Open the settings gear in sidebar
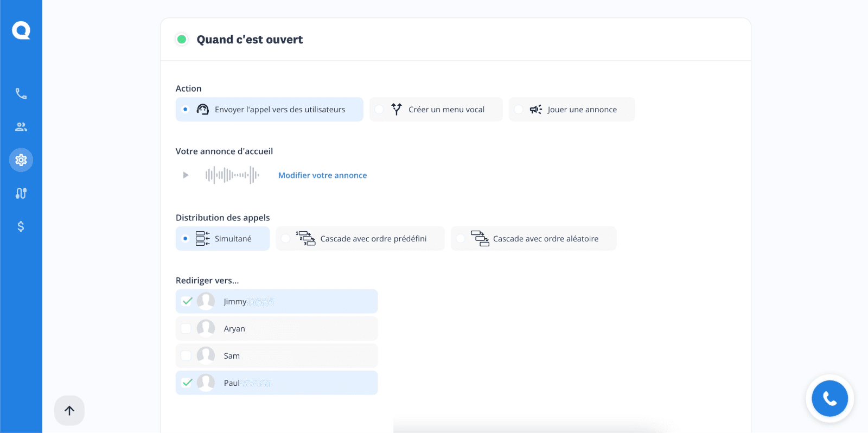Image resolution: width=868 pixels, height=433 pixels. tap(21, 160)
